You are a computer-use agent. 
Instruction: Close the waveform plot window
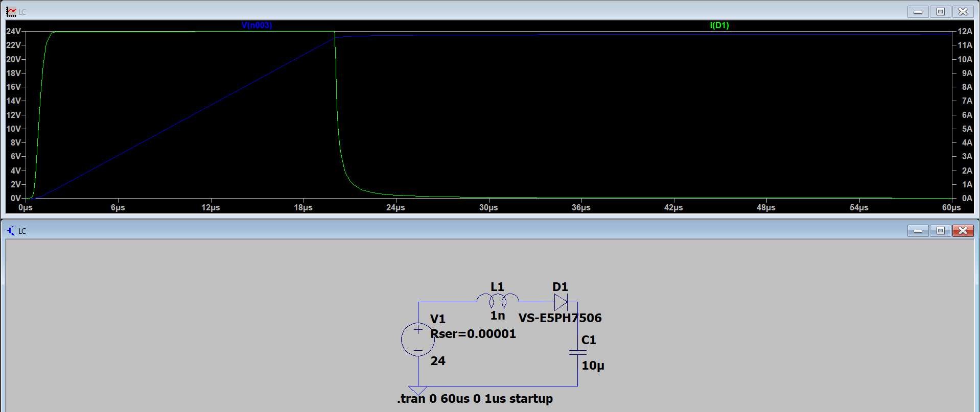(963, 11)
